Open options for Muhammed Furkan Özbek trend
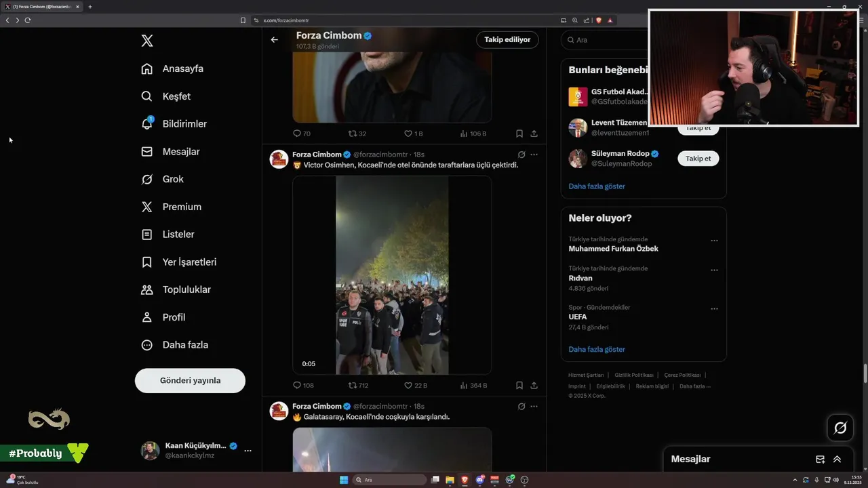The height and width of the screenshot is (488, 868). click(714, 241)
